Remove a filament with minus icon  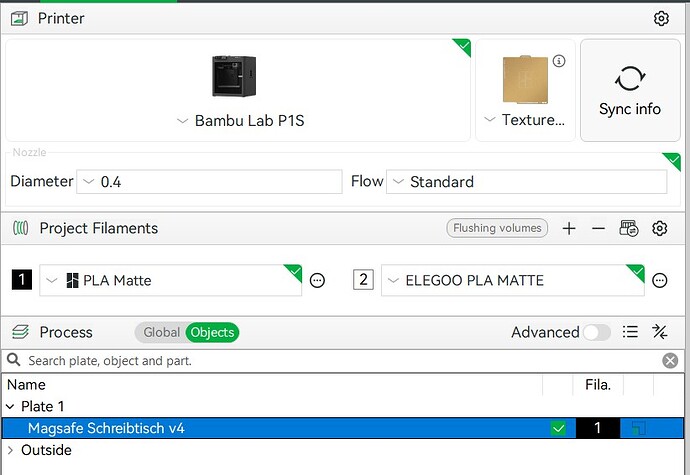[598, 228]
